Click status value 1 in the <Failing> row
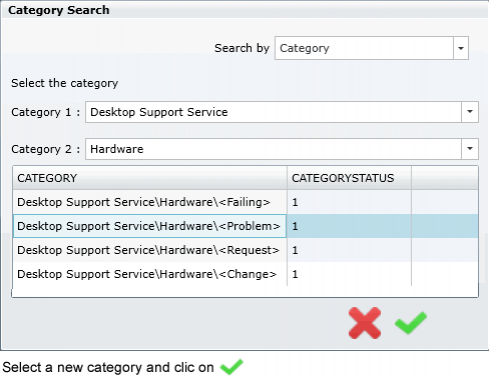Screen dimensions: 489x380 pyautogui.click(x=295, y=202)
